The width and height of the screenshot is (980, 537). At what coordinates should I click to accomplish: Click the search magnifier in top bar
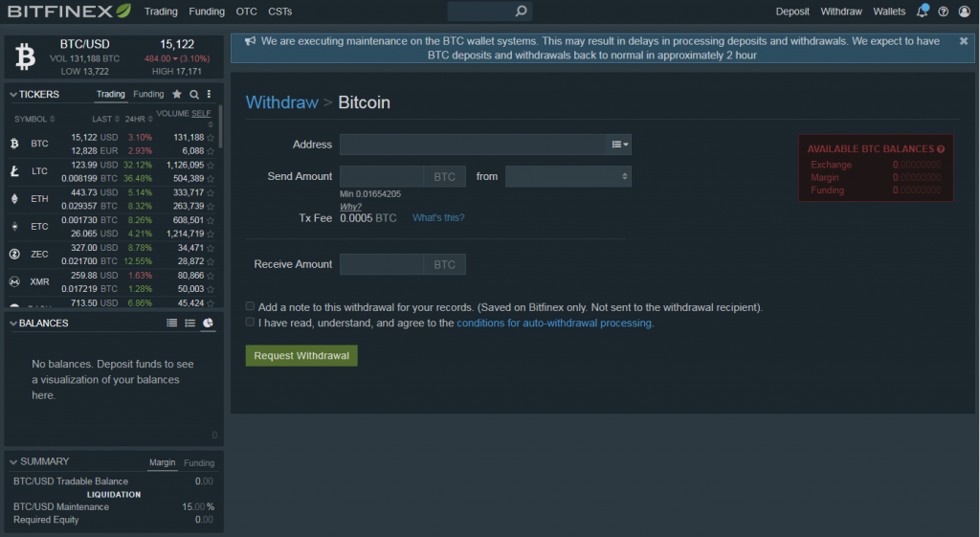click(521, 11)
